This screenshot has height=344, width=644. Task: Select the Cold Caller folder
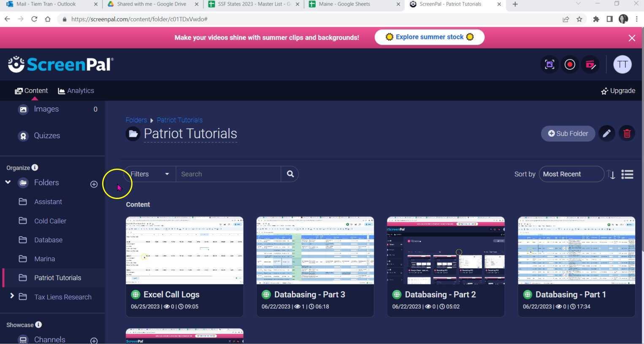50,221
